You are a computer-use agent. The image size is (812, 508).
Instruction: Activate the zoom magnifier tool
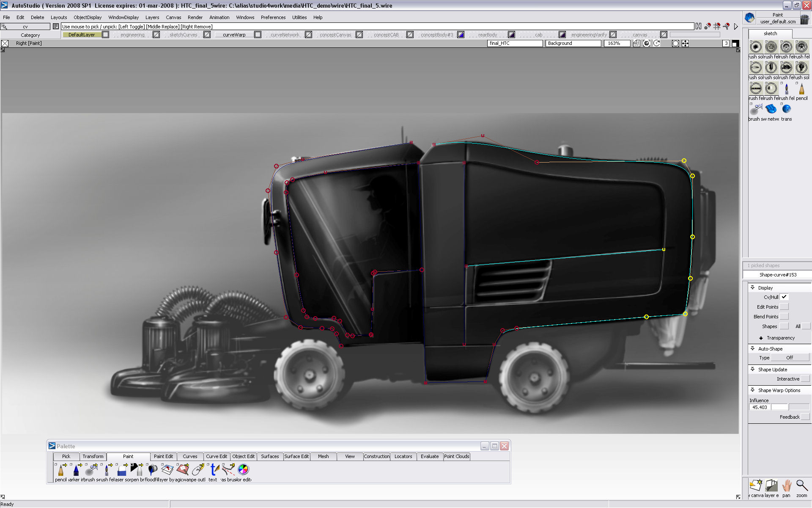(801, 486)
